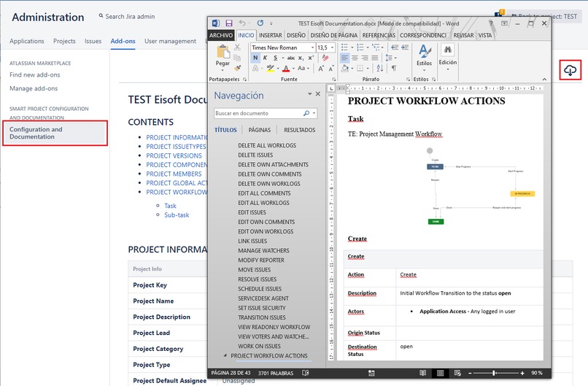
Task: Click the subscript X₂ icon
Action: point(301,58)
